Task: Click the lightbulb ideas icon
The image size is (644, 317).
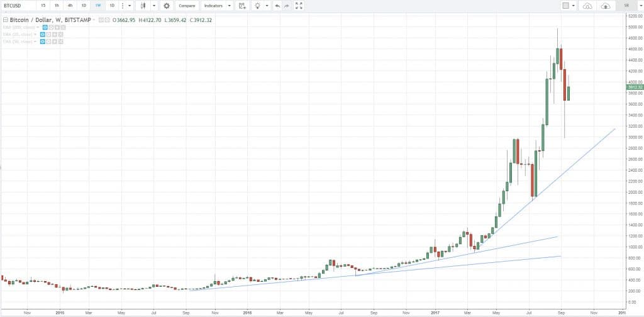Action: (257, 6)
